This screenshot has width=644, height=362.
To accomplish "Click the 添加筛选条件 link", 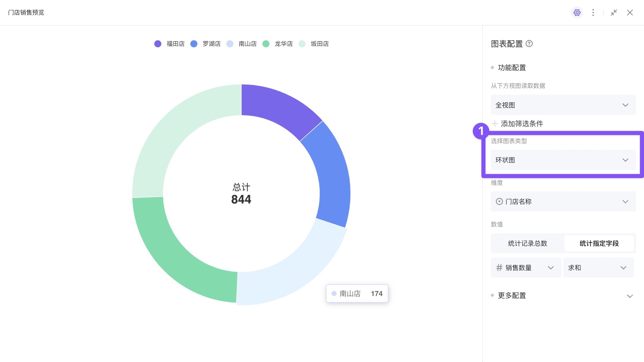I will pos(522,124).
